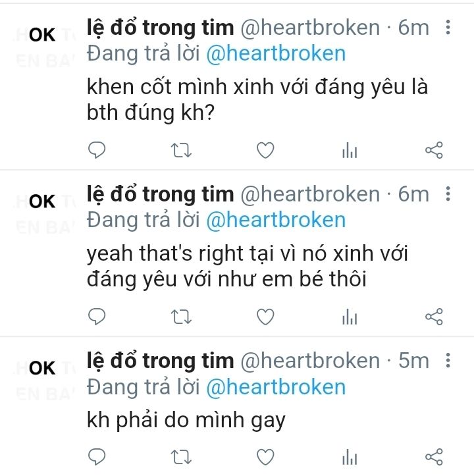View analytics for 'yeah that's right' tweet
This screenshot has width=474, height=476.
click(x=350, y=317)
